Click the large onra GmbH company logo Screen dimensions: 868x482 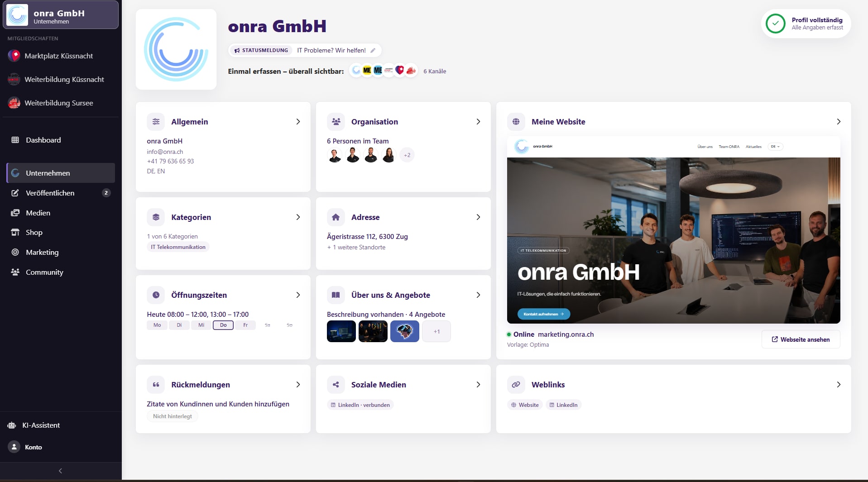point(176,49)
